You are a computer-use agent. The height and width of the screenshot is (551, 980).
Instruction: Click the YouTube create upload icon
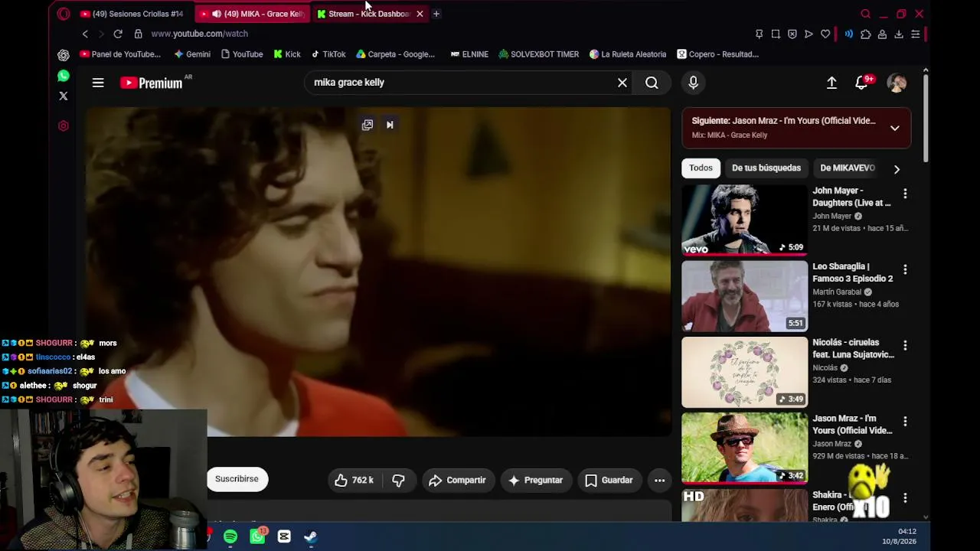831,83
